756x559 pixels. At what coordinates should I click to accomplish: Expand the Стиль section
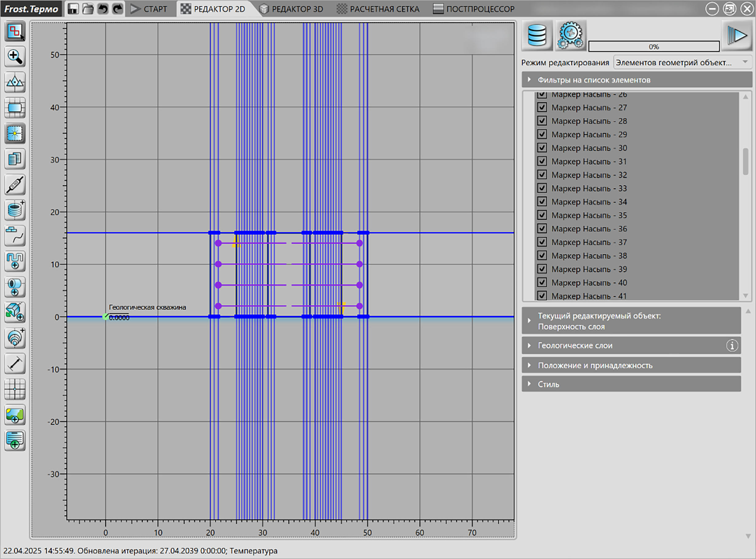point(631,384)
